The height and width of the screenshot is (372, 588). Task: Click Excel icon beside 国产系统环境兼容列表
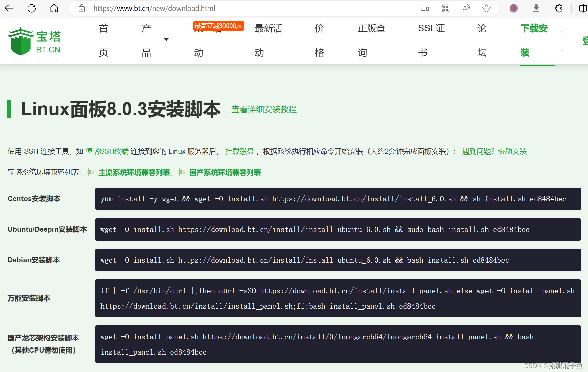(182, 172)
